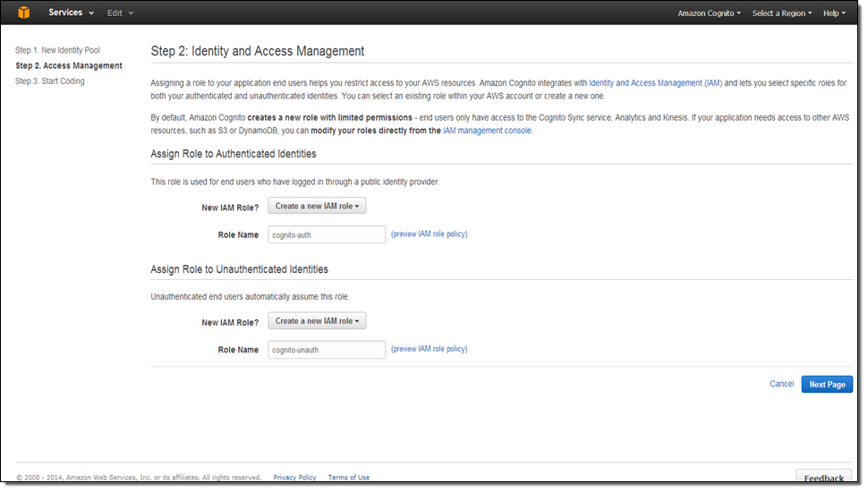Select Step 2 Access Management in sidebar
The width and height of the screenshot is (868, 492).
click(x=69, y=65)
